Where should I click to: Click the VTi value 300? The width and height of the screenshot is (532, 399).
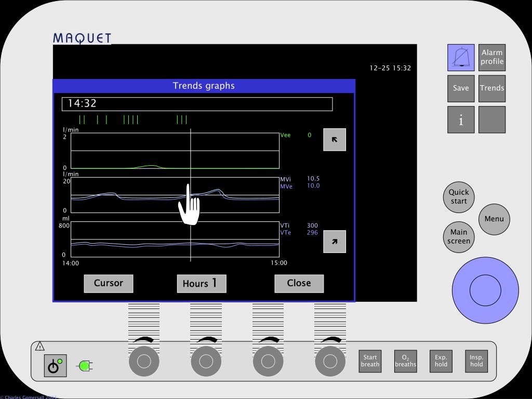coord(312,225)
